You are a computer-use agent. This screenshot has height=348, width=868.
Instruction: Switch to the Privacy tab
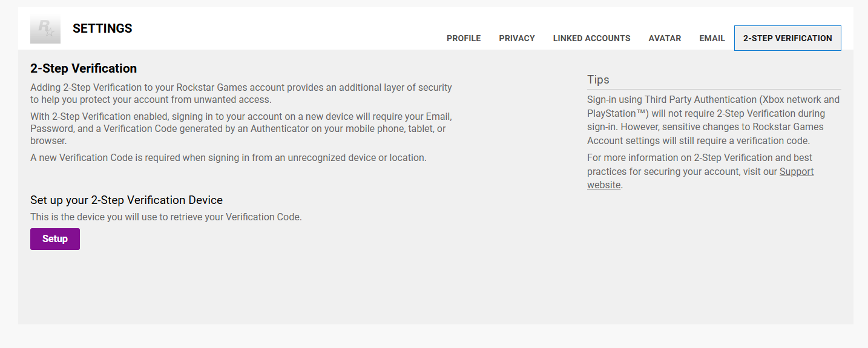tap(517, 38)
